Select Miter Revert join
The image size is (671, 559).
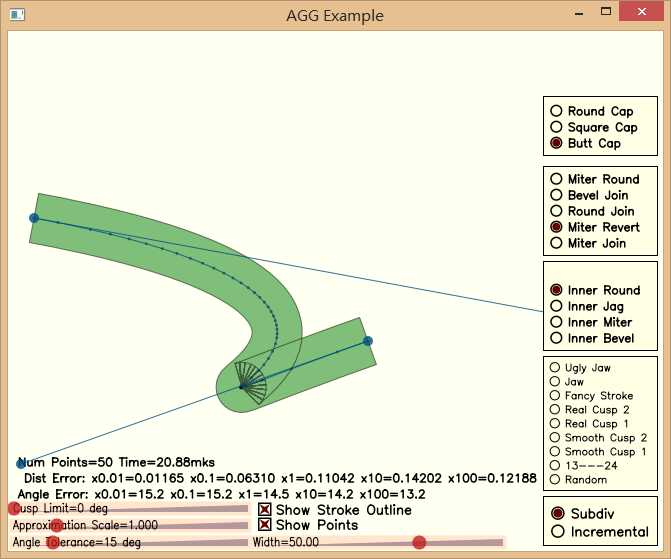pyautogui.click(x=595, y=227)
